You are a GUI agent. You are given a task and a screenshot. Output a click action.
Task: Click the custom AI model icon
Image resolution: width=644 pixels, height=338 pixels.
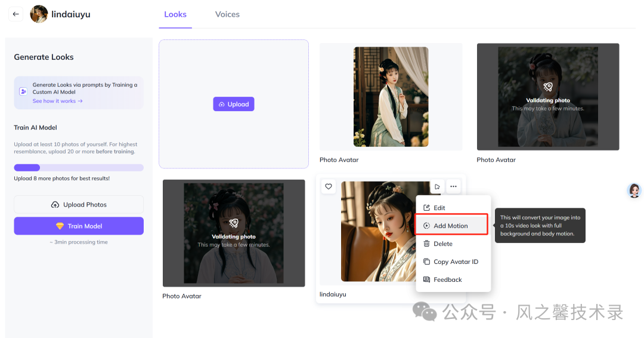(23, 92)
